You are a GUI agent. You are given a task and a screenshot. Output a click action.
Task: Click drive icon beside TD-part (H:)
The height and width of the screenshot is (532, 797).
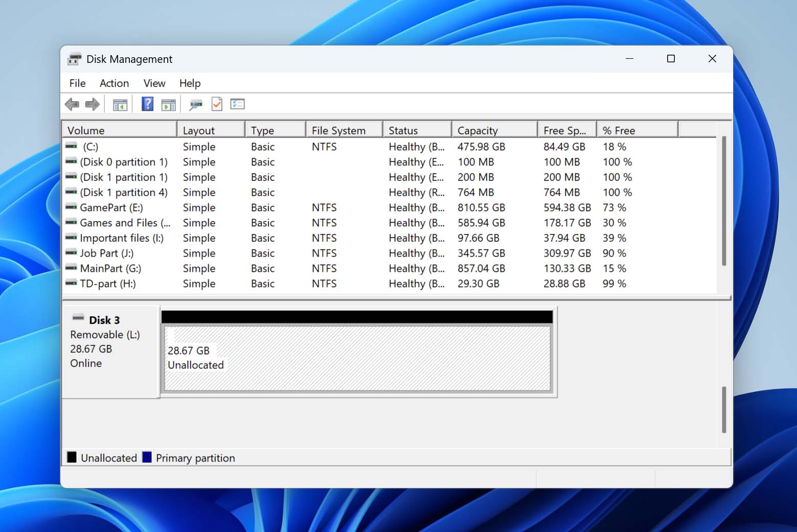tap(72, 283)
